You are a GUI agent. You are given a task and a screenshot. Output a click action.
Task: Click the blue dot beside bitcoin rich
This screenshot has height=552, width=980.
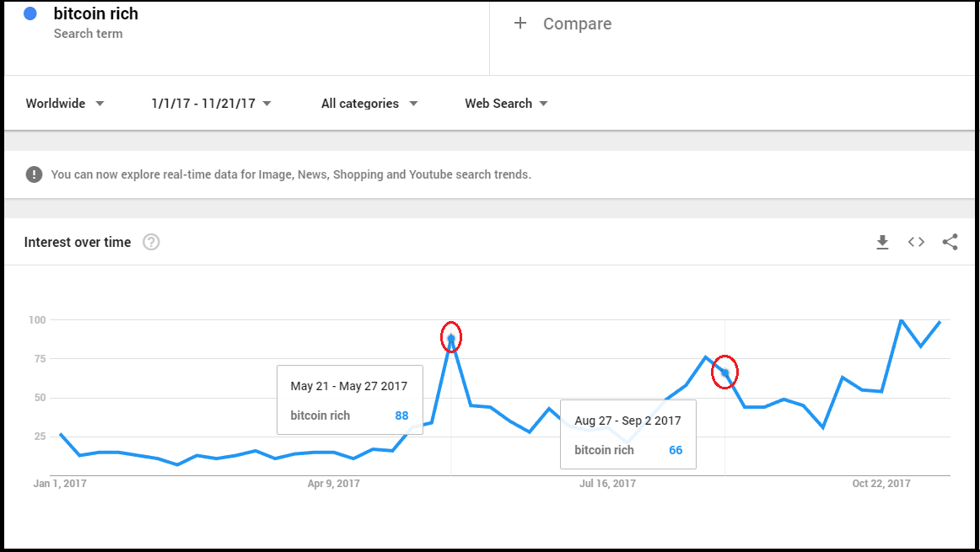30,13
